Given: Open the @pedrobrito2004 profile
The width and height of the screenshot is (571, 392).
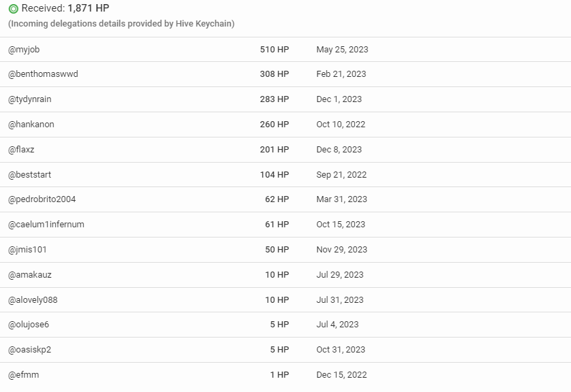Looking at the screenshot, I should tap(42, 199).
